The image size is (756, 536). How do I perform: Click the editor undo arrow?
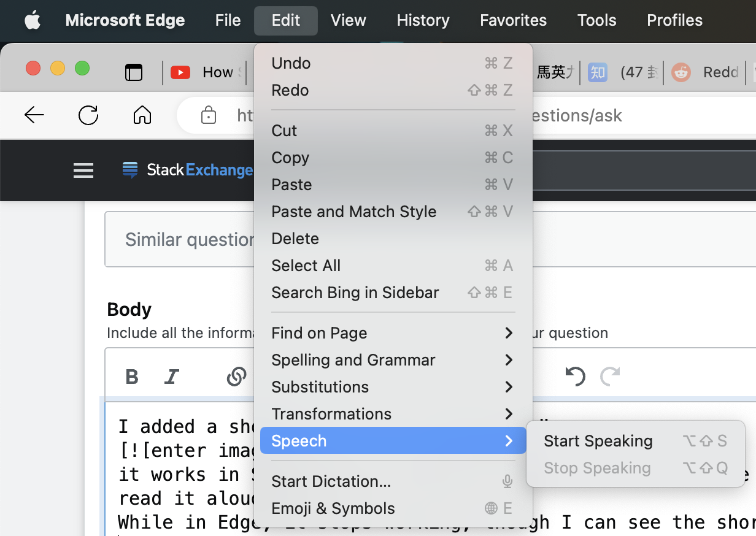pyautogui.click(x=575, y=376)
